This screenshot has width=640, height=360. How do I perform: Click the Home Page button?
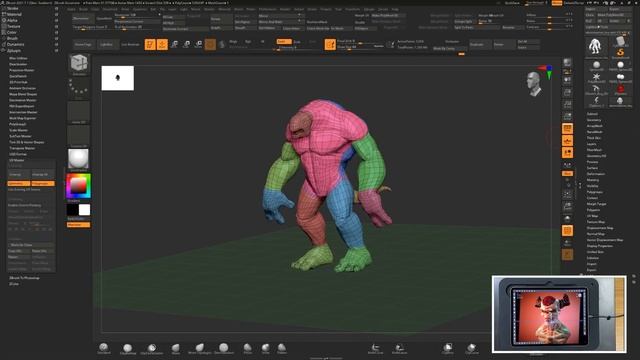83,44
